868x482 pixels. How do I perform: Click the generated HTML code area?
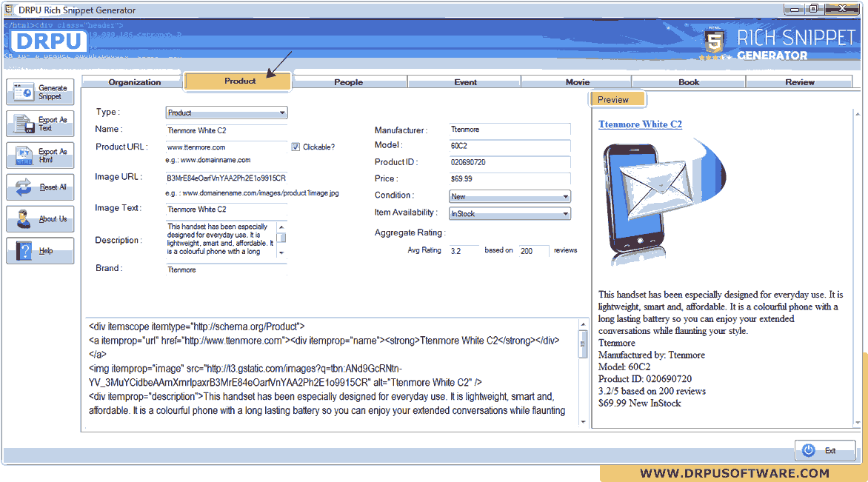coord(332,375)
